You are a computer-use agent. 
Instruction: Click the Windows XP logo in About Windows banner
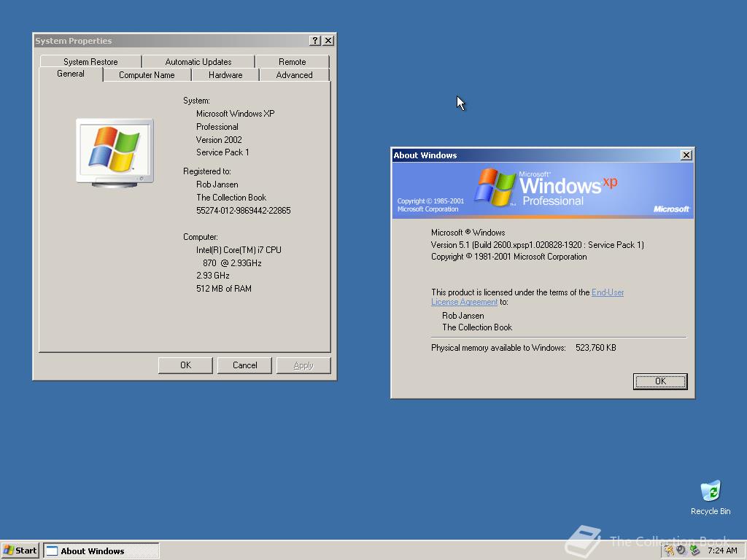[x=546, y=187]
